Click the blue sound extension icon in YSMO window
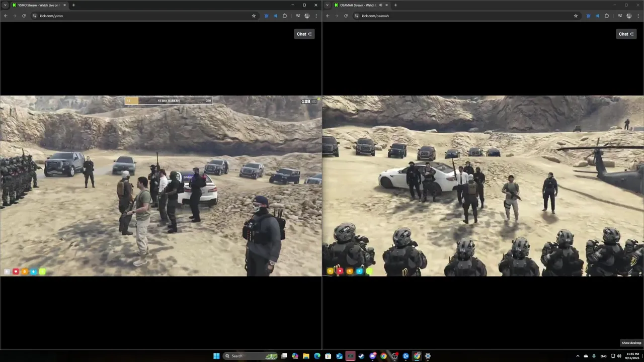 tap(275, 16)
